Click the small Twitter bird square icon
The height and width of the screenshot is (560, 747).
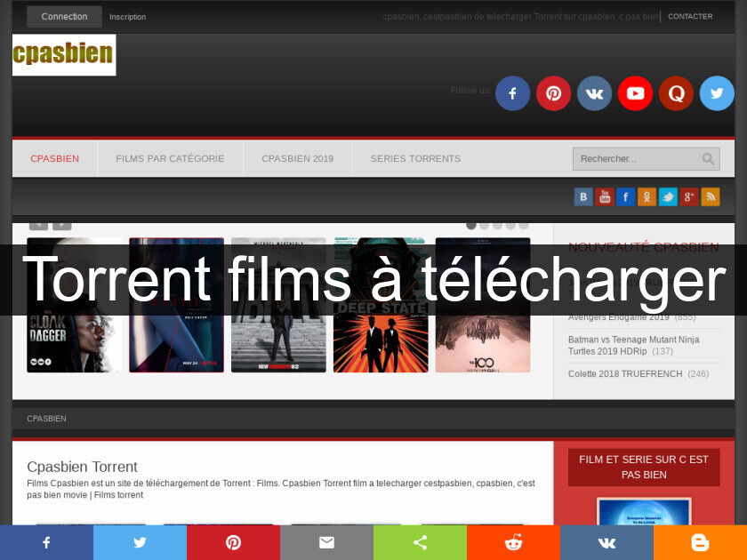668,196
